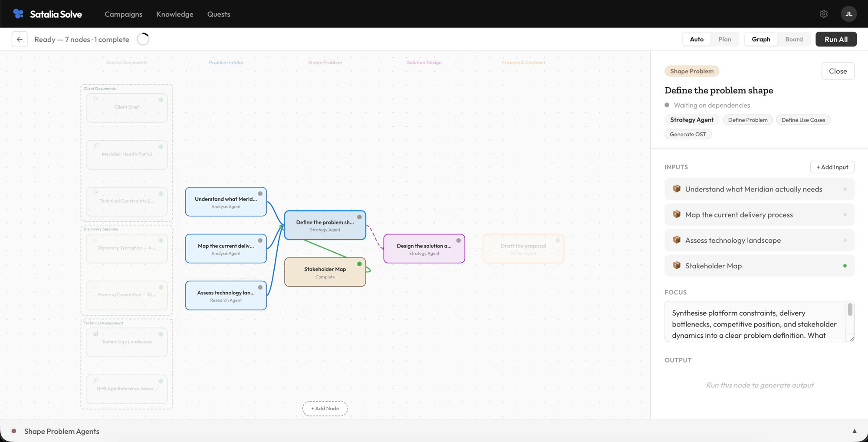Click the + Add Node button
The height and width of the screenshot is (442, 868).
coord(325,409)
